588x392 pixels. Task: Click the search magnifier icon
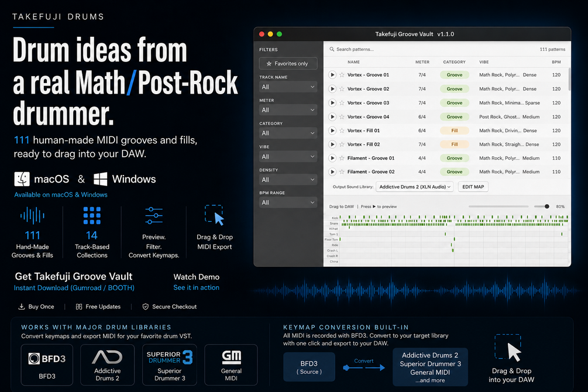332,49
